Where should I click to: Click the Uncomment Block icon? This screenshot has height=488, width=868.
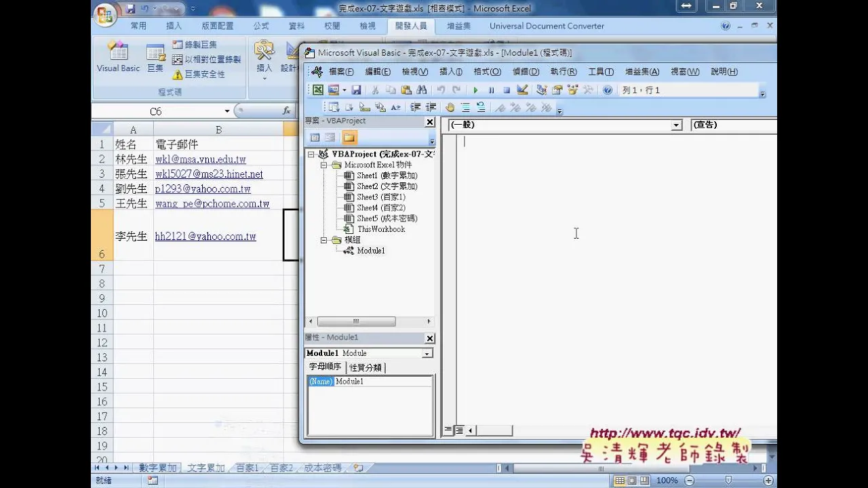tap(481, 107)
